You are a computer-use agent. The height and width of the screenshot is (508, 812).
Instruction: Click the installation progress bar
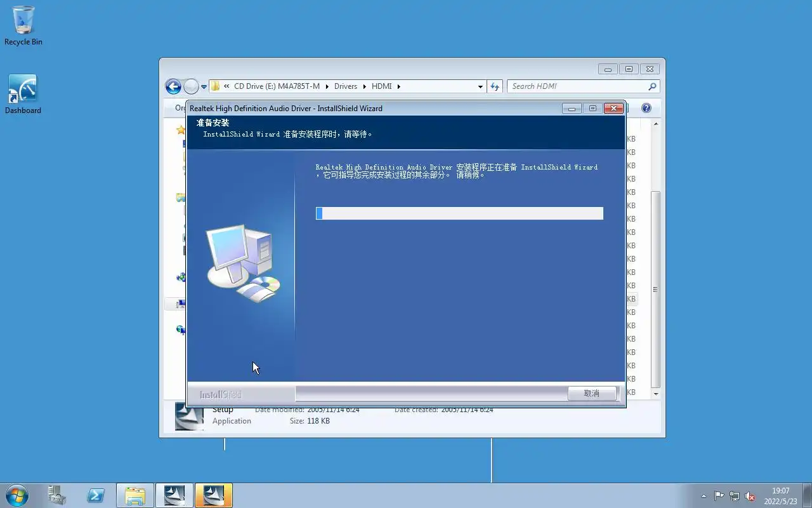(x=459, y=213)
